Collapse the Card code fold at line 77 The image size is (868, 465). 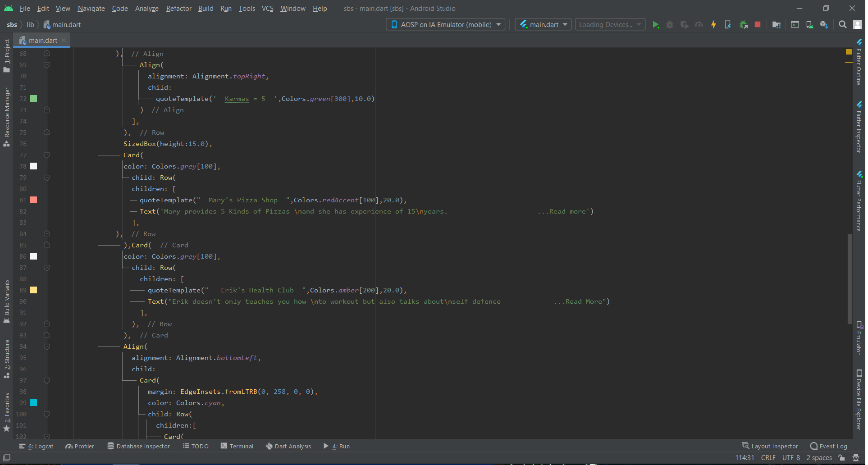tap(47, 155)
